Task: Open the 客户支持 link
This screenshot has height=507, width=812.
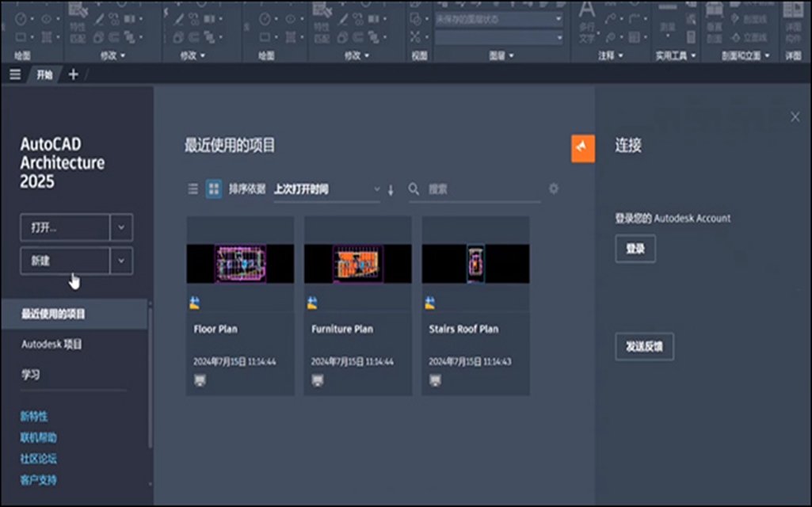Action: 38,480
